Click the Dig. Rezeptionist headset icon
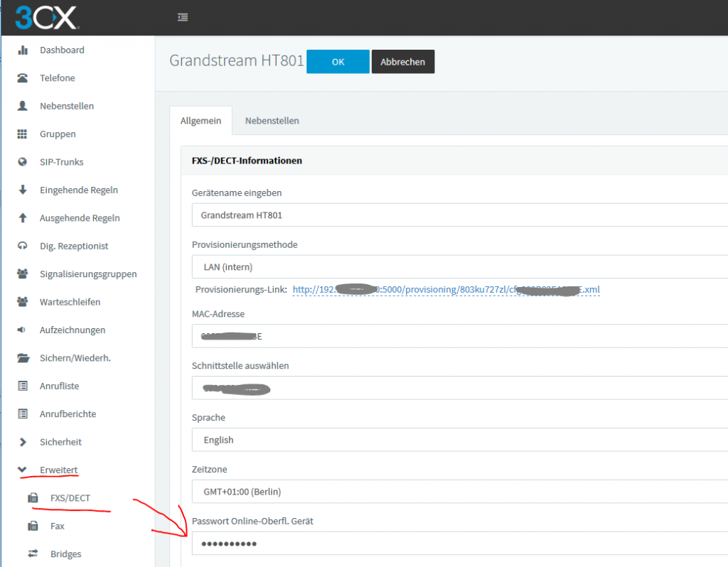 [22, 246]
